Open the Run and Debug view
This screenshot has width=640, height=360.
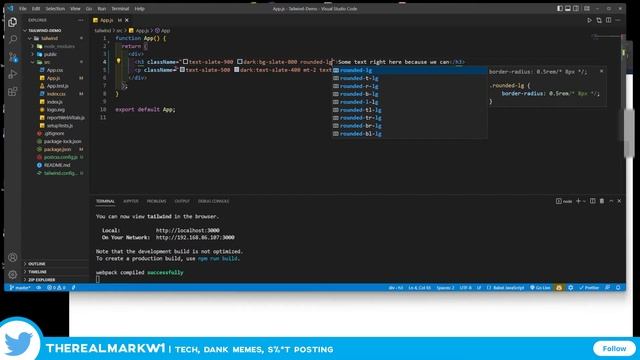click(x=13, y=74)
